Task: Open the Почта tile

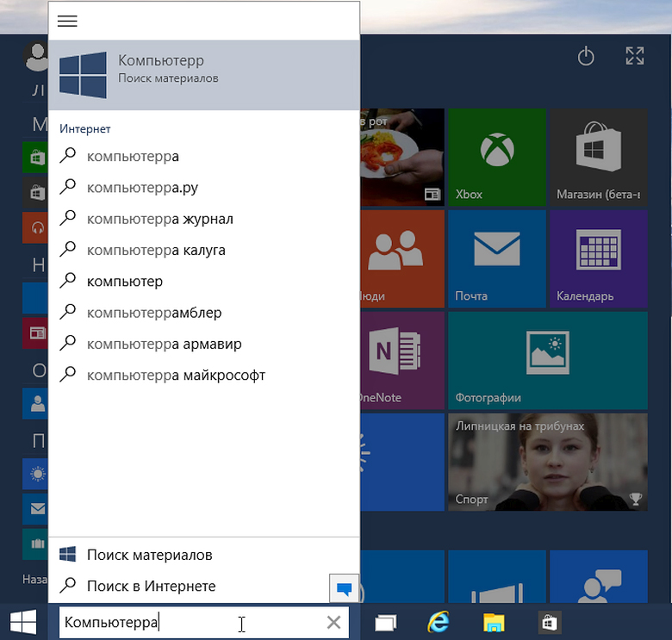Action: [497, 258]
